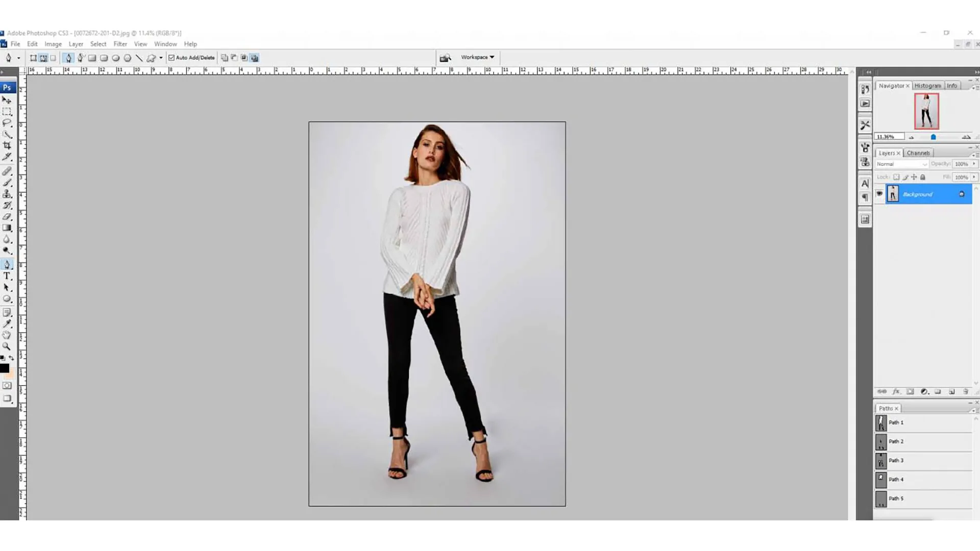Screen dimensions: 980x551
Task: Open the Character panel icon
Action: (865, 183)
